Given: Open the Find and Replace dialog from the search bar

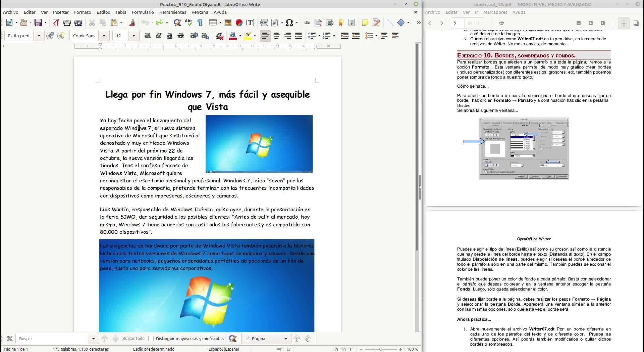Looking at the screenshot, I should click(x=233, y=339).
